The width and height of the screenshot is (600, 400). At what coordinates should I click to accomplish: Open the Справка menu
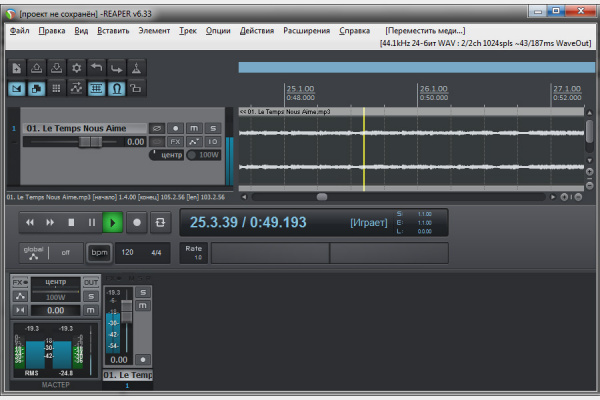[x=354, y=31]
